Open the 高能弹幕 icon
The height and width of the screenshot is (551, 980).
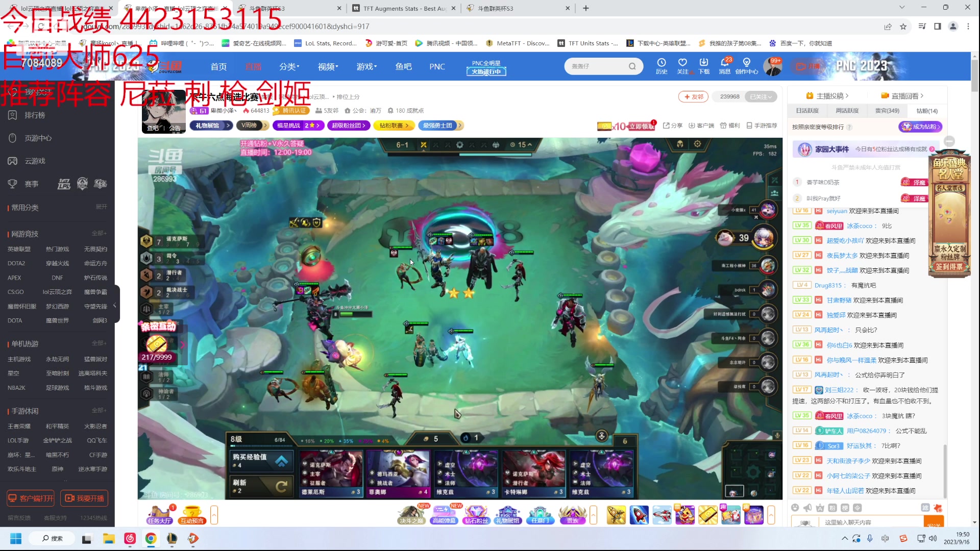(x=444, y=515)
